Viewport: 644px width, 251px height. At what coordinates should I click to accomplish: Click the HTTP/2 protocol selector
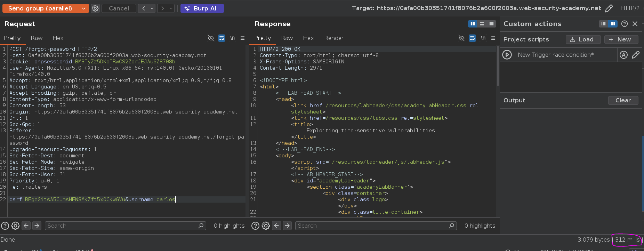pyautogui.click(x=630, y=8)
